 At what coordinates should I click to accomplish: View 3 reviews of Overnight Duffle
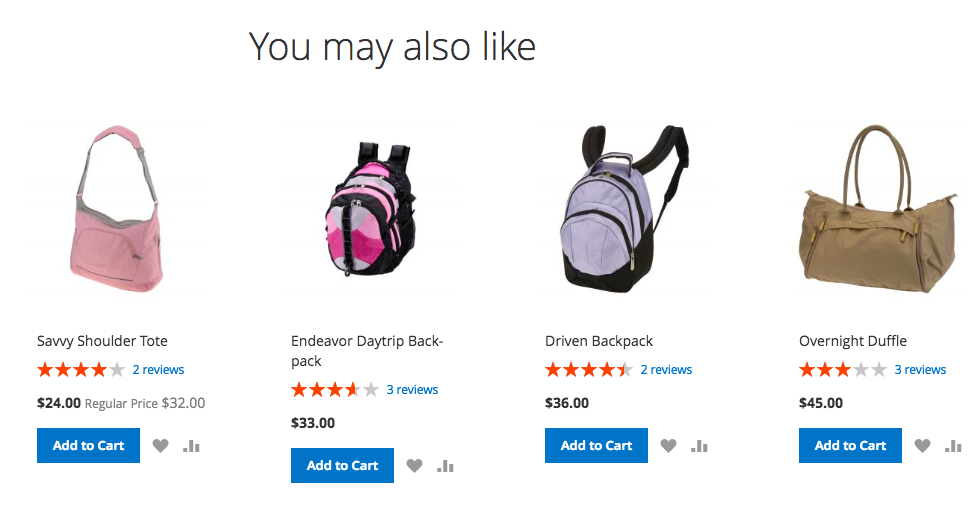[920, 370]
